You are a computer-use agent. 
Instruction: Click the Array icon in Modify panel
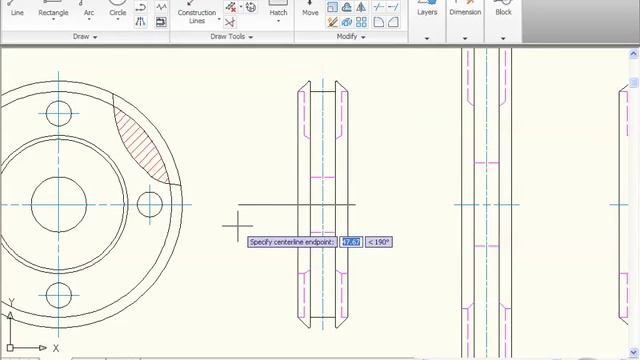pos(361,22)
